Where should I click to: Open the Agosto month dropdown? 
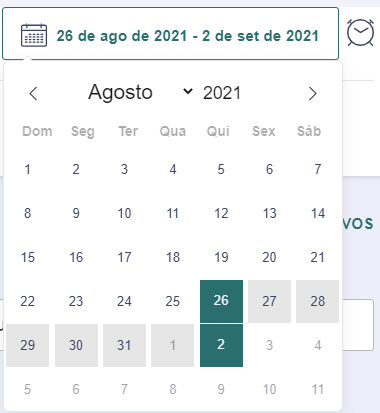(x=141, y=92)
